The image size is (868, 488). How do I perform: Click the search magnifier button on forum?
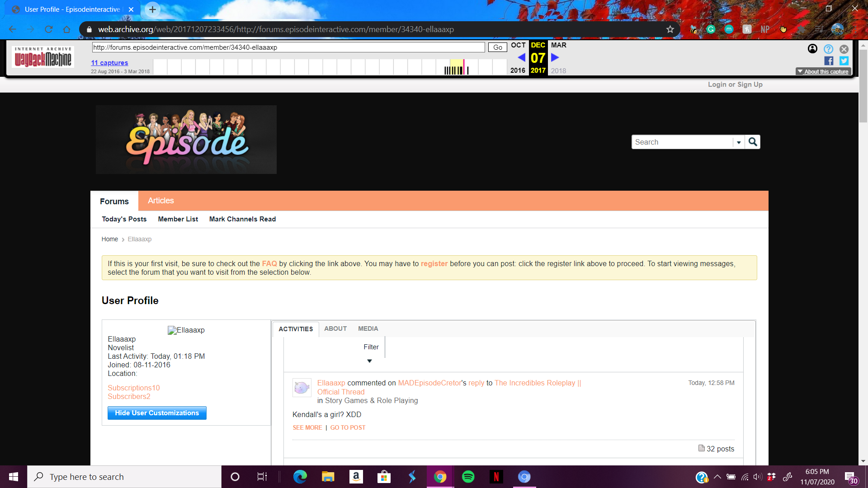(753, 142)
